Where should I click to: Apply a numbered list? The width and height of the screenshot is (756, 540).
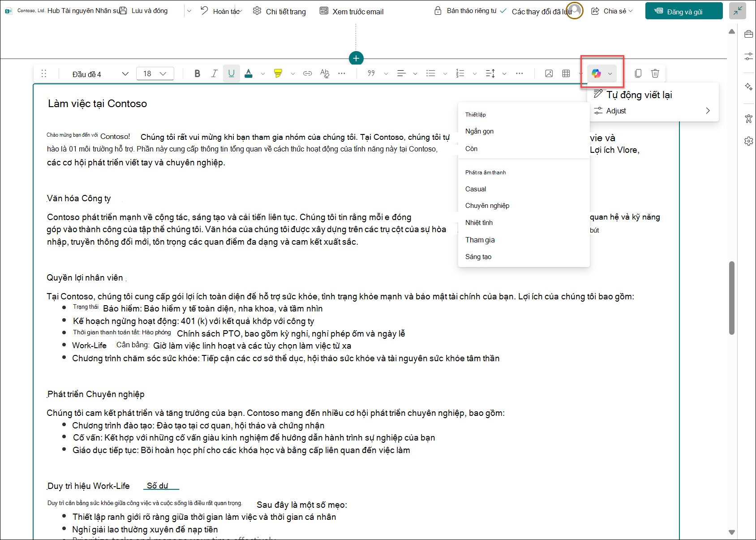pyautogui.click(x=460, y=73)
